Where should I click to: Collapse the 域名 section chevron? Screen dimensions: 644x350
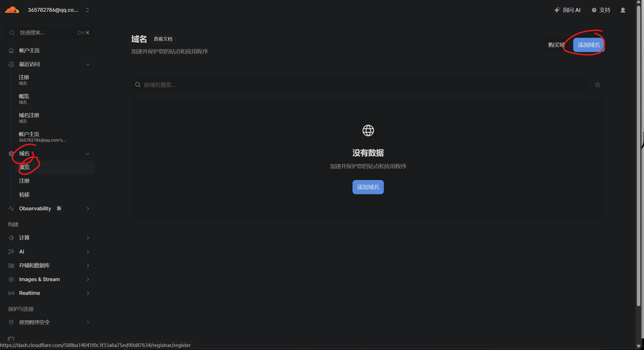[x=87, y=154]
